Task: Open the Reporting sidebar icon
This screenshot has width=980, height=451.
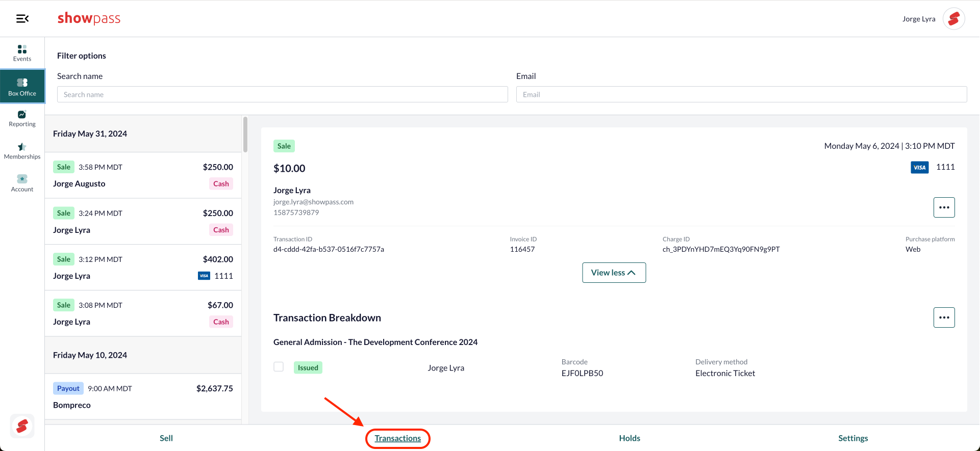Action: (x=22, y=119)
